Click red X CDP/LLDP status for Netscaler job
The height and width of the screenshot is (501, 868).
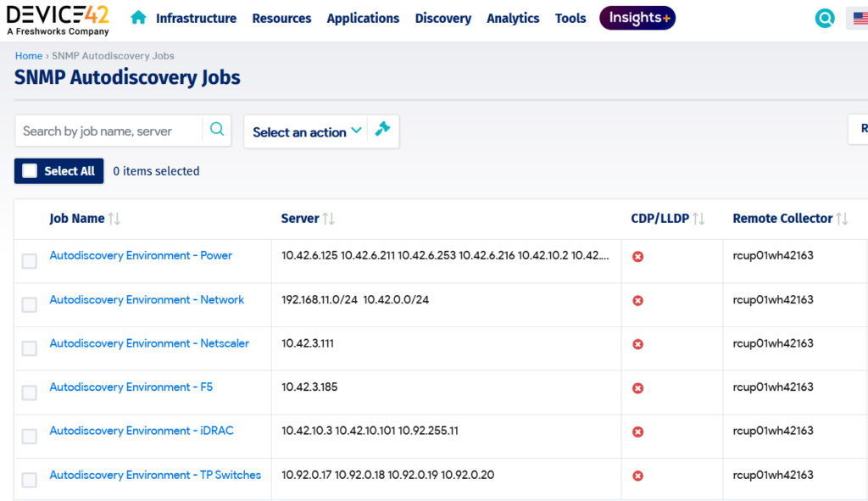pos(637,344)
